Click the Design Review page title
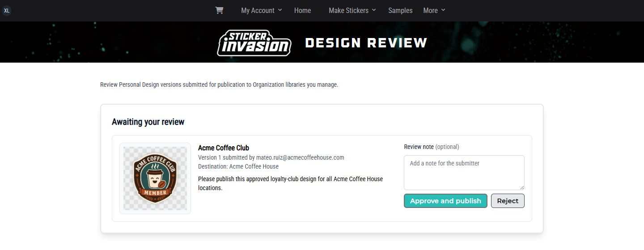This screenshot has height=250, width=644. 366,43
